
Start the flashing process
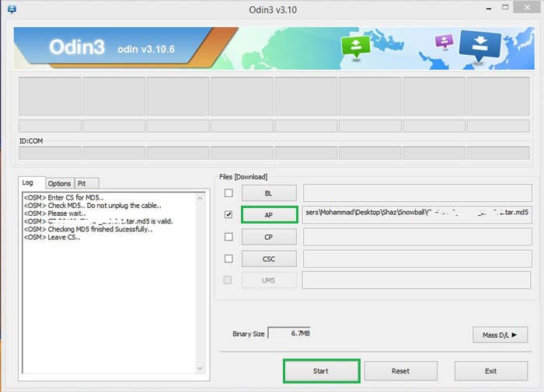[321, 371]
